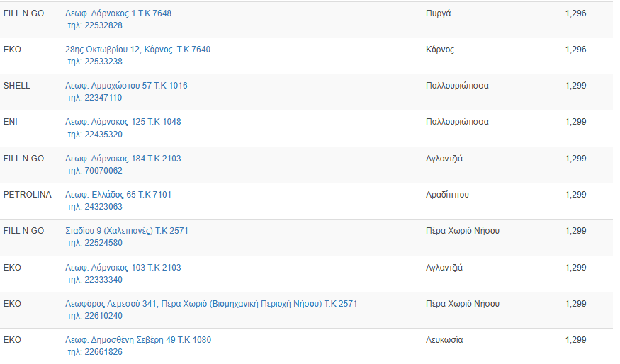Open Λεωφόρος Λεμεσού 341 address link
620x364 pixels.
point(211,304)
